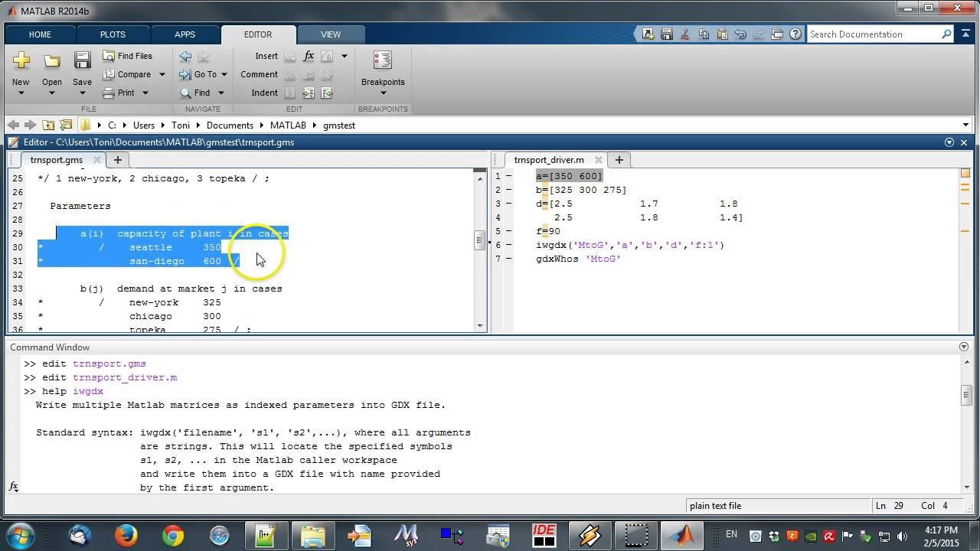
Task: Add new tab beside trnsport.gms
Action: tap(117, 159)
